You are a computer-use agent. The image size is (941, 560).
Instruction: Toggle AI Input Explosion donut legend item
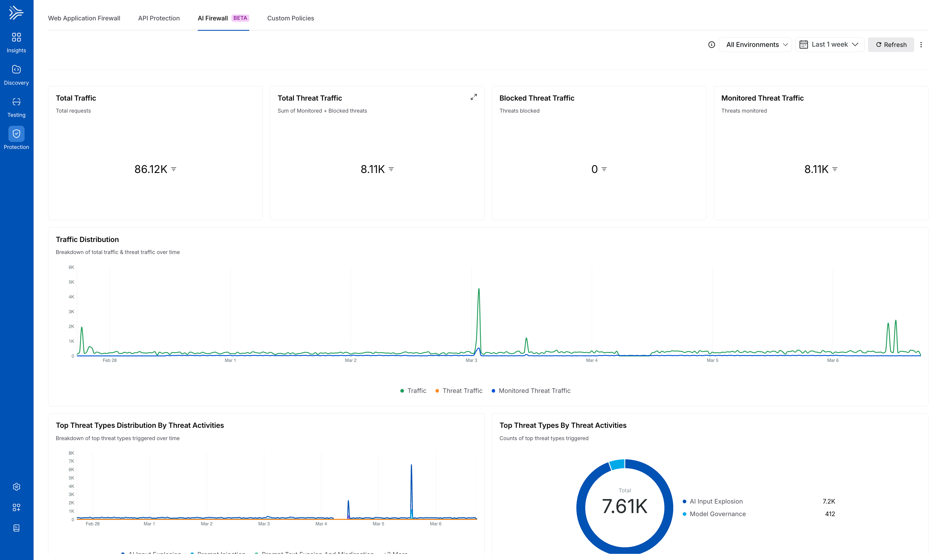click(x=713, y=501)
